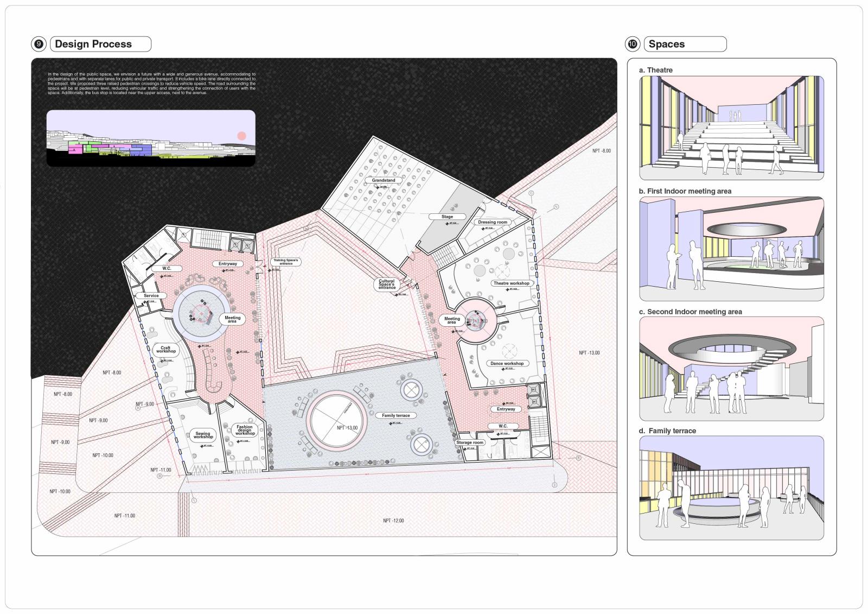Click the Storage room label
The width and height of the screenshot is (868, 614).
[x=470, y=442]
